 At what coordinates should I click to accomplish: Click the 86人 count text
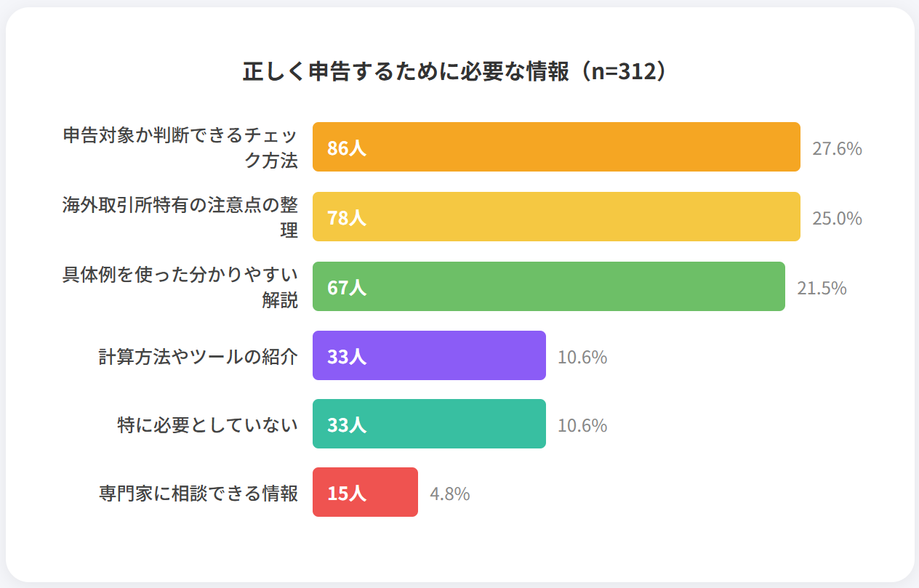tap(346, 148)
